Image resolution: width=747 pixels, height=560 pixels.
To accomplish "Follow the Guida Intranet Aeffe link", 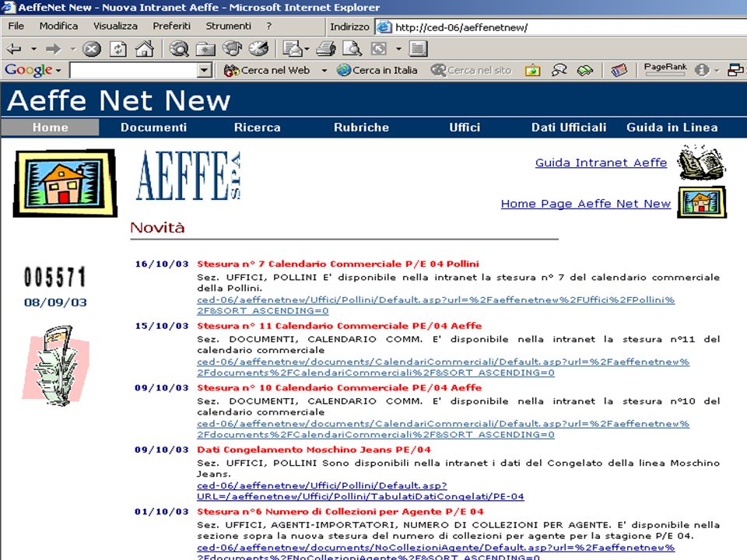I will [601, 163].
